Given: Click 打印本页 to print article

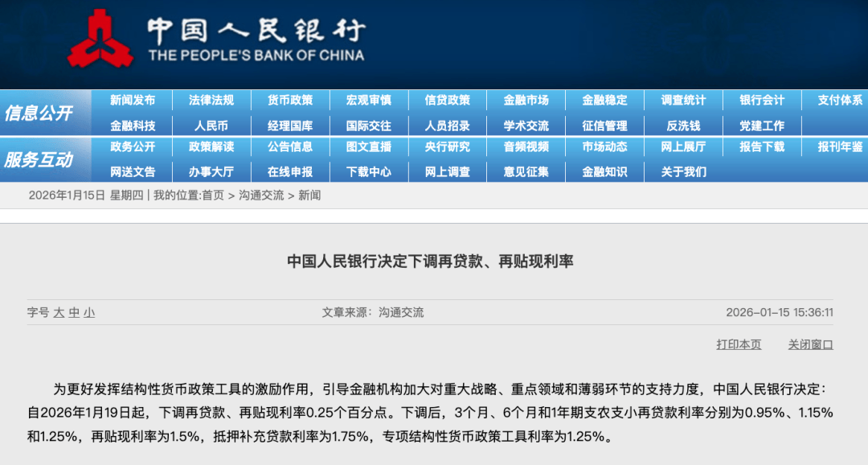Looking at the screenshot, I should [x=738, y=344].
